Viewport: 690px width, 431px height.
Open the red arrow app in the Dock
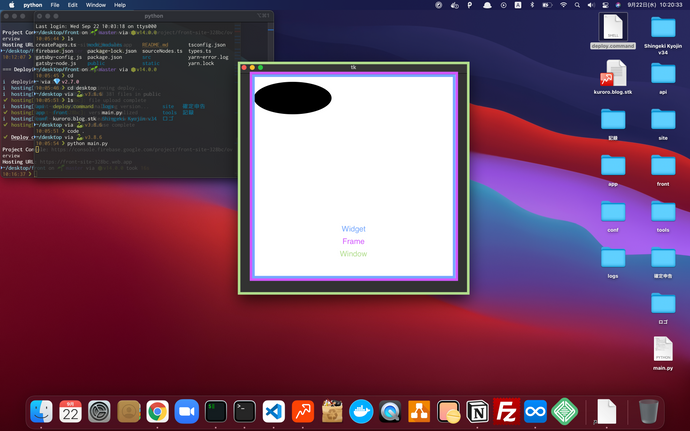click(x=303, y=412)
